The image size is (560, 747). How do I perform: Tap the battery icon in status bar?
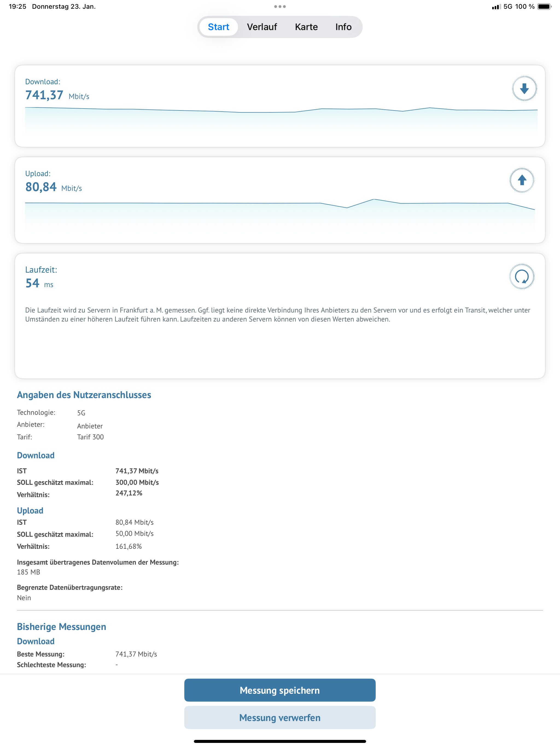[x=544, y=6]
